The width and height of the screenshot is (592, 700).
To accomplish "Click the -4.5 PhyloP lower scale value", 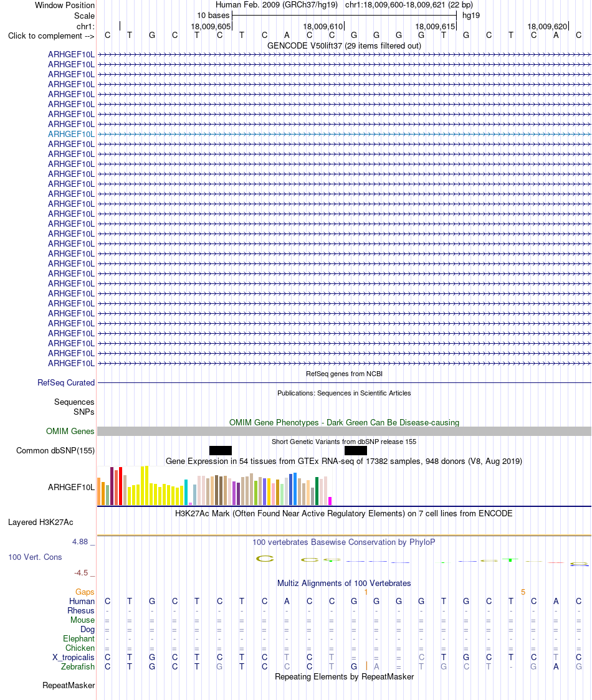I will 81,573.
